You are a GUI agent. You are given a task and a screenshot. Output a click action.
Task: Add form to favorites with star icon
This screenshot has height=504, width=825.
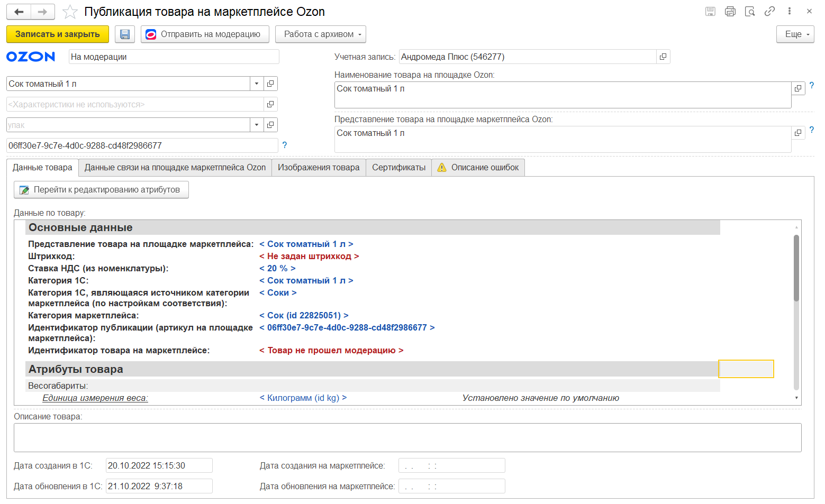point(70,12)
